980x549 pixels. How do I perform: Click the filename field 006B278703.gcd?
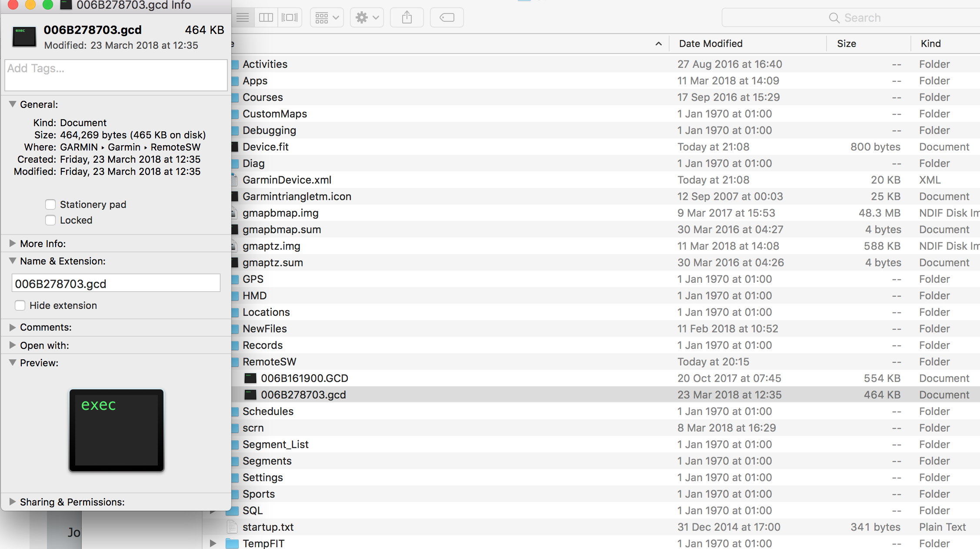[116, 283]
